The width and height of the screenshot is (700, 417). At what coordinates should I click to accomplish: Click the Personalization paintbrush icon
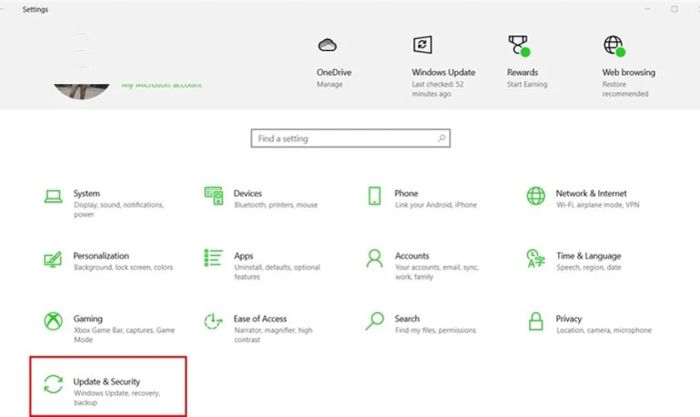(53, 259)
